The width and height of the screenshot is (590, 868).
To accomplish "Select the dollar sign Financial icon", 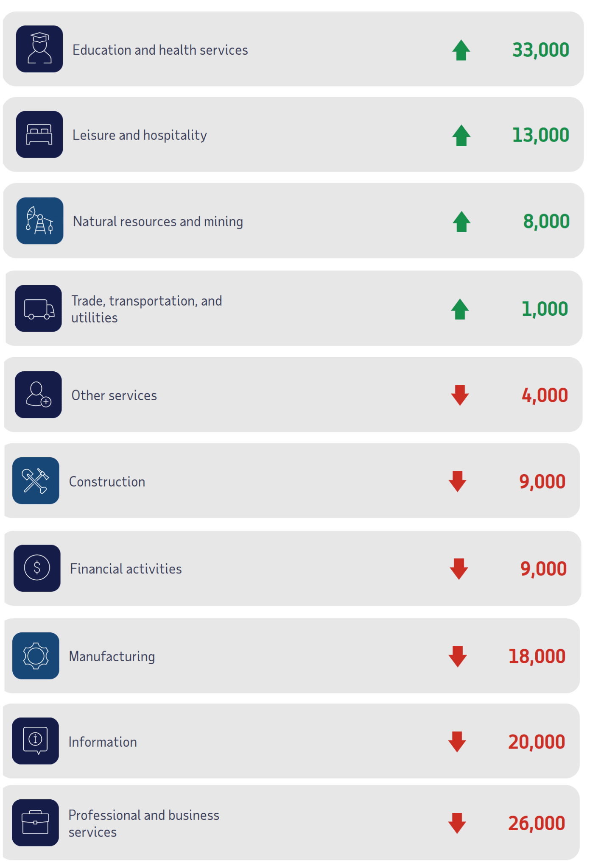I will [37, 568].
